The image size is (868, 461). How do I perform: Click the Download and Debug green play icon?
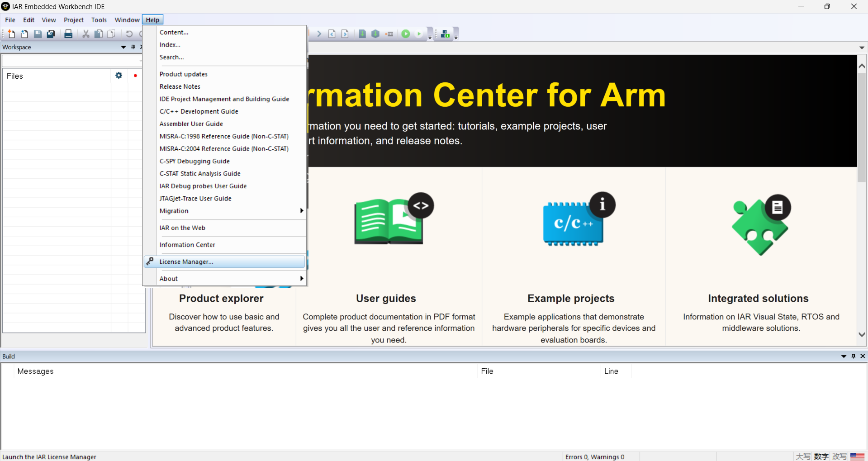point(406,34)
